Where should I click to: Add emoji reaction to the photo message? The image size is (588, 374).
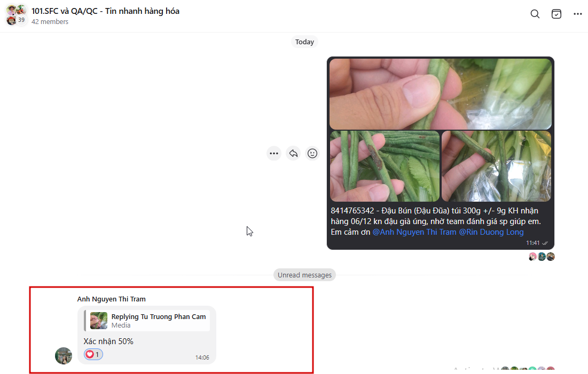(312, 153)
